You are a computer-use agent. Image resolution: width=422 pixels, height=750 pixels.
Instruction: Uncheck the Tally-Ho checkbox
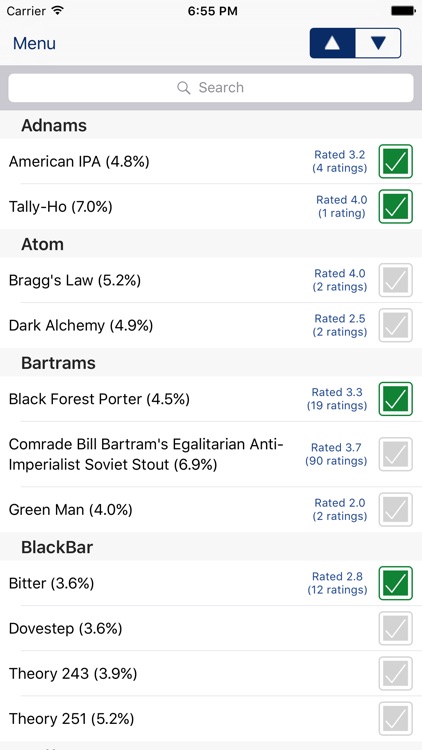click(396, 207)
